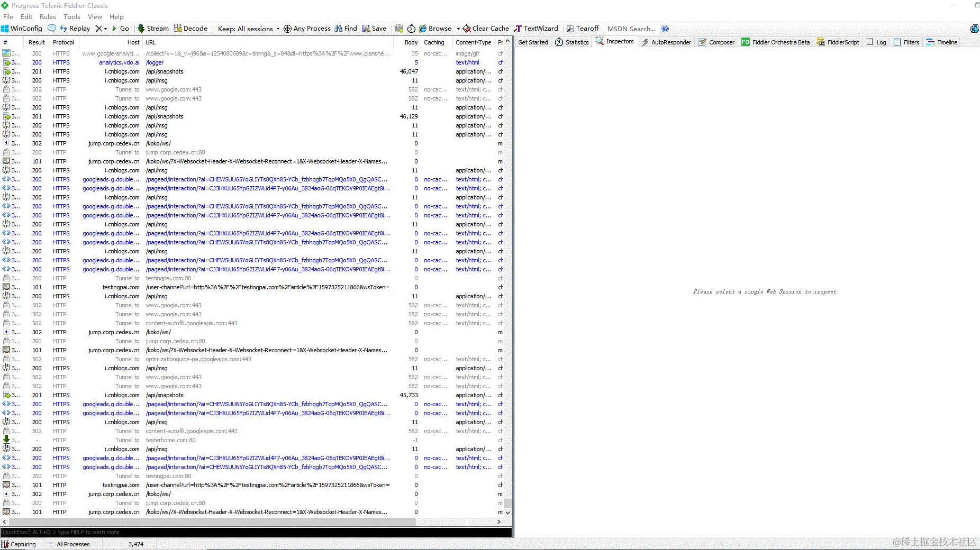Replay the selected sessions

point(75,29)
